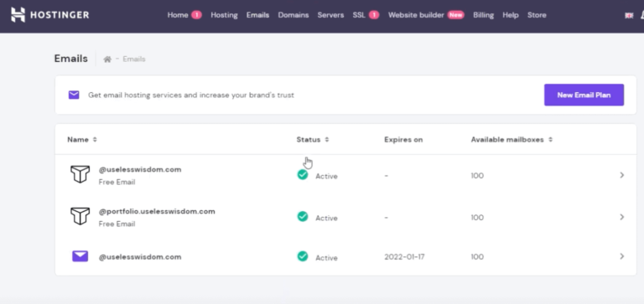Click the UK flag language icon
The height and width of the screenshot is (304, 644).
pos(629,16)
